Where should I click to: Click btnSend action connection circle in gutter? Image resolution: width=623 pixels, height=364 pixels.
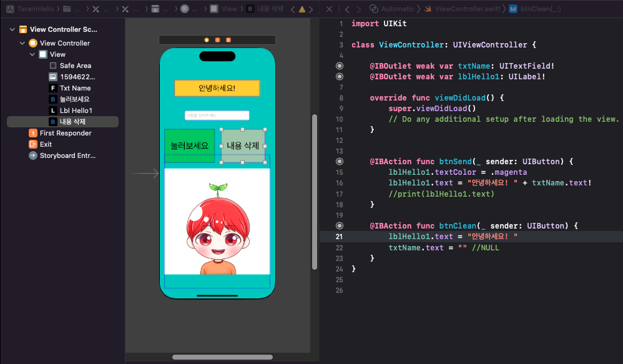[340, 161]
